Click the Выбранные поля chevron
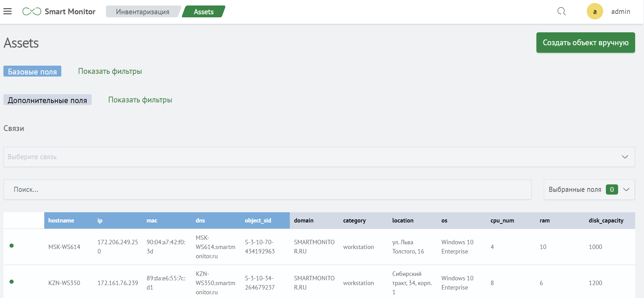 (x=626, y=189)
